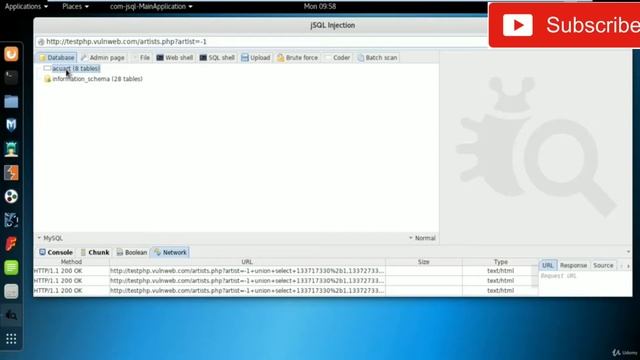The width and height of the screenshot is (640, 360).
Task: Open the Terminal icon in dock
Action: coord(11,77)
